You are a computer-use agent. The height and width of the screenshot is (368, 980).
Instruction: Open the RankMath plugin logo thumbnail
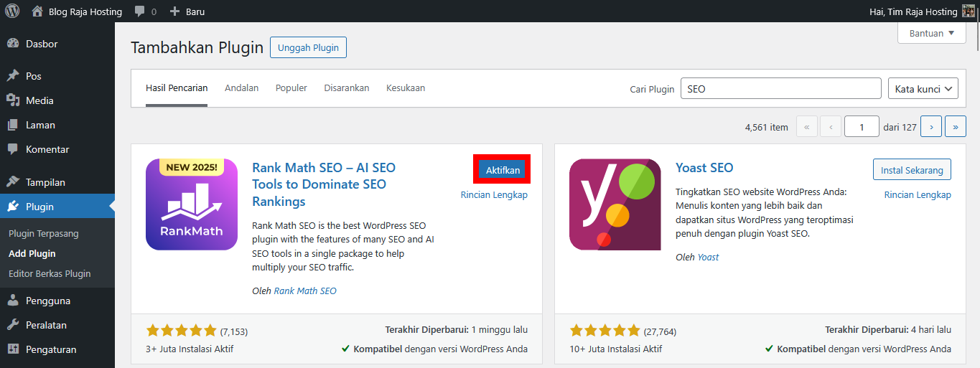point(192,204)
